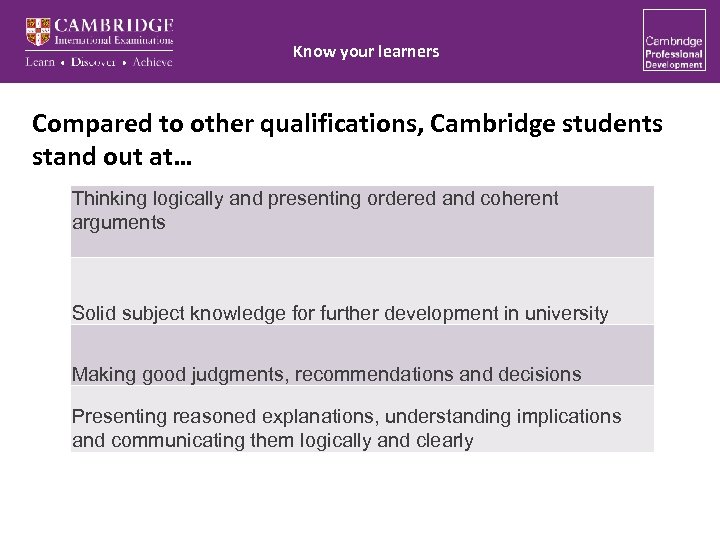Select the 'Making good judgments' table row
This screenshot has height=540, width=720.
[362, 356]
